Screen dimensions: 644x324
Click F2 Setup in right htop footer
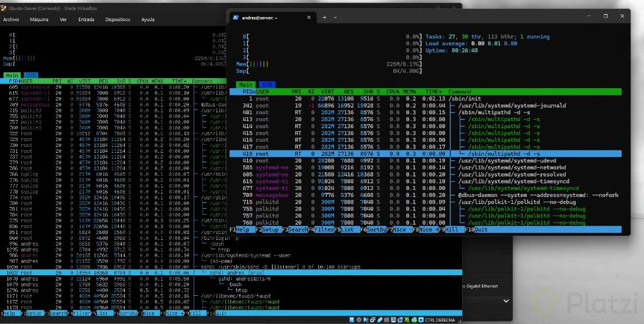coord(270,230)
